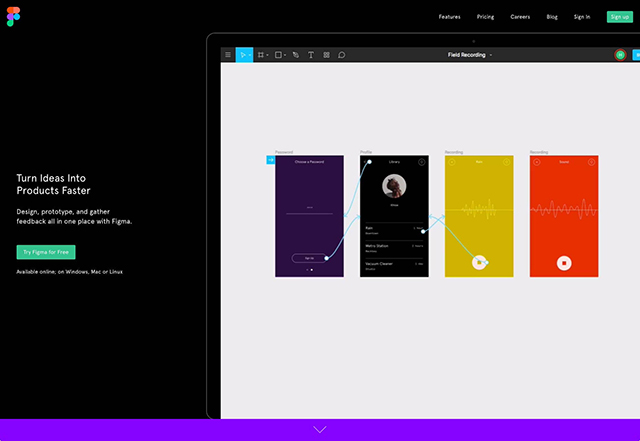Click the Turn Ideas Into Products Faster heading

coord(53,184)
